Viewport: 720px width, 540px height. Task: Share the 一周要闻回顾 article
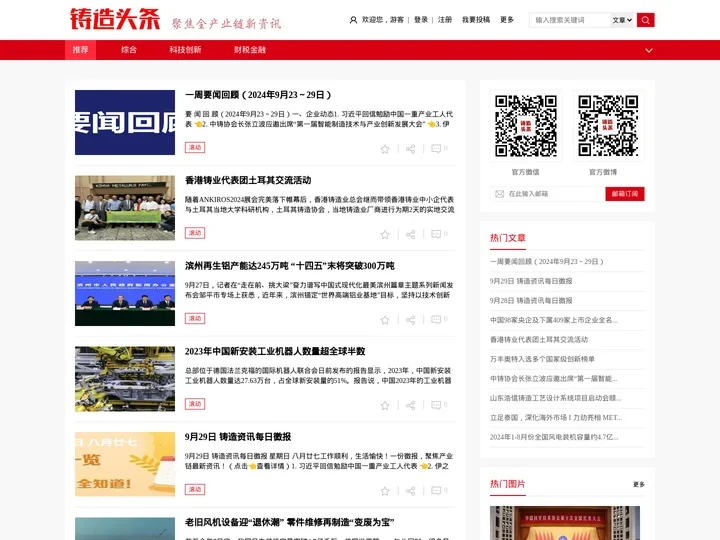tap(411, 149)
